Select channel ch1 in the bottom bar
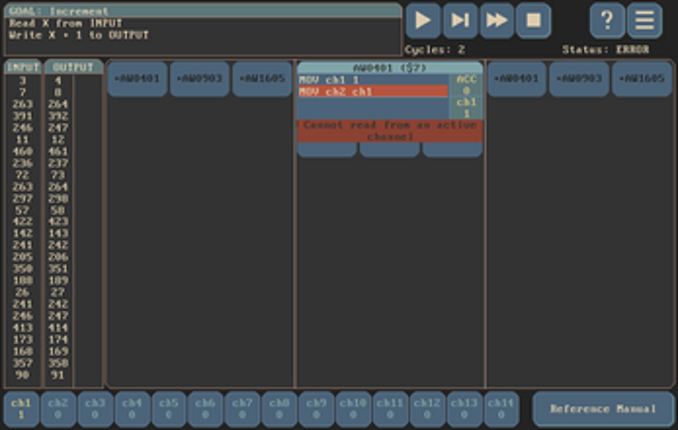678x430 pixels. (21, 409)
